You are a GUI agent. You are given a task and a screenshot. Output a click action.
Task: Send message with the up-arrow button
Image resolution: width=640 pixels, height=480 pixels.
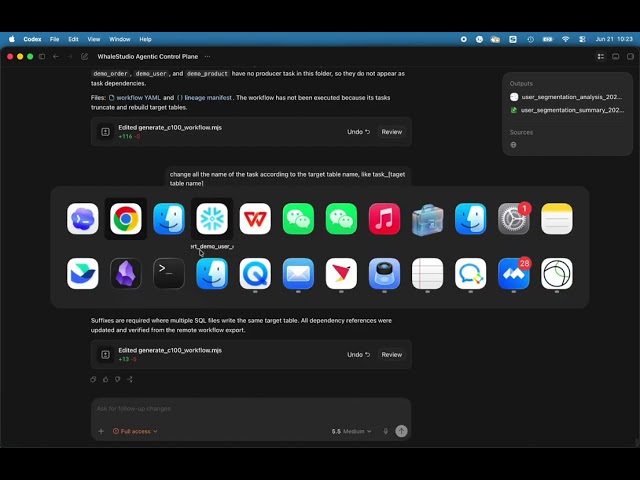pyautogui.click(x=401, y=431)
